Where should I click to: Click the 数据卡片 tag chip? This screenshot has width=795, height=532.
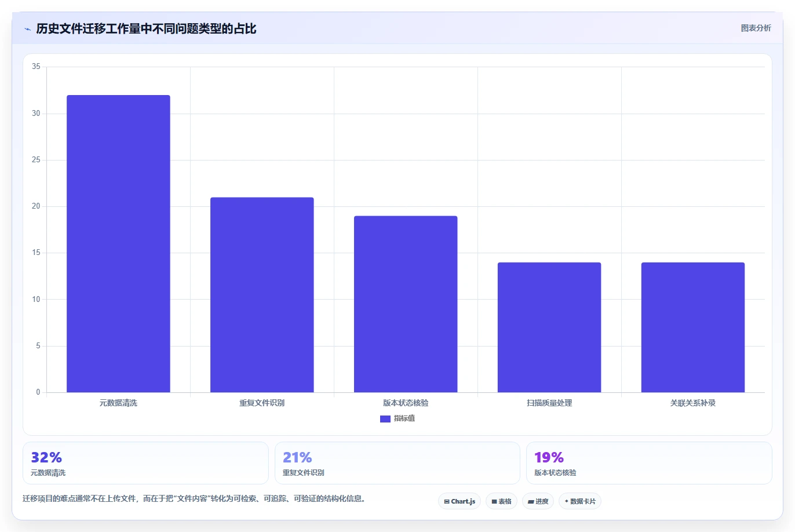[580, 501]
